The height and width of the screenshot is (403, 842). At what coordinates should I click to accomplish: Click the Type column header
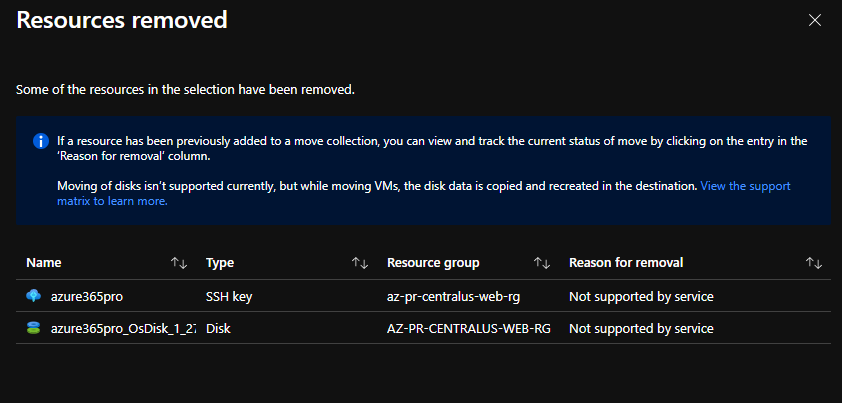point(220,263)
